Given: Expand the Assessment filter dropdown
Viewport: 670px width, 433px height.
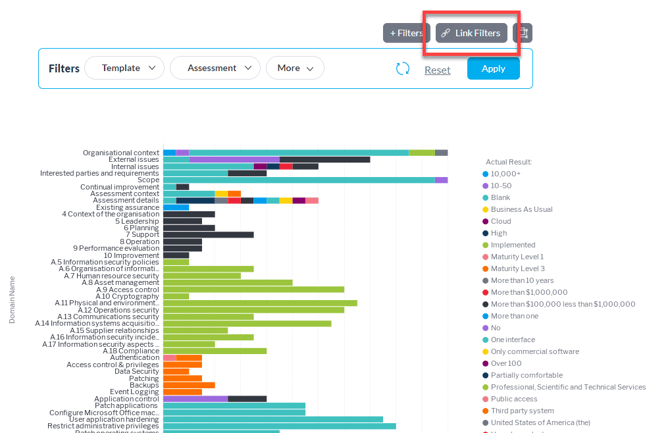Looking at the screenshot, I should [x=215, y=68].
